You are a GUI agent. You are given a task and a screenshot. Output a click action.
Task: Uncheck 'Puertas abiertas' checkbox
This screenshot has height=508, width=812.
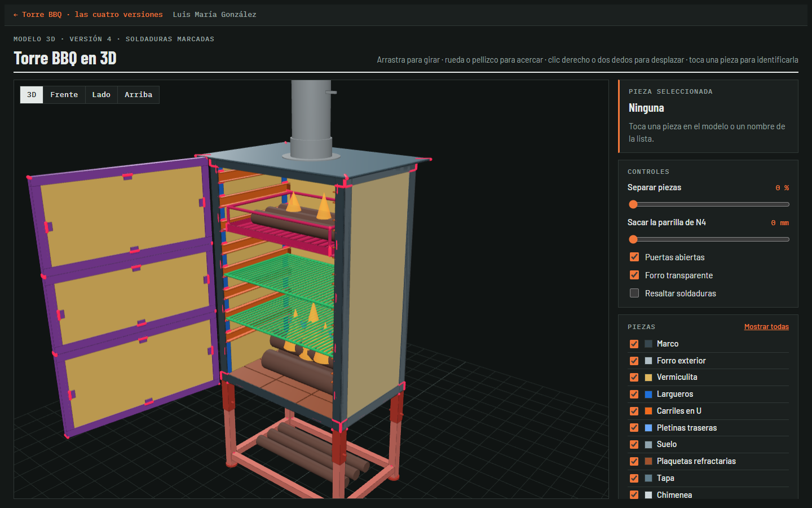[x=634, y=257]
